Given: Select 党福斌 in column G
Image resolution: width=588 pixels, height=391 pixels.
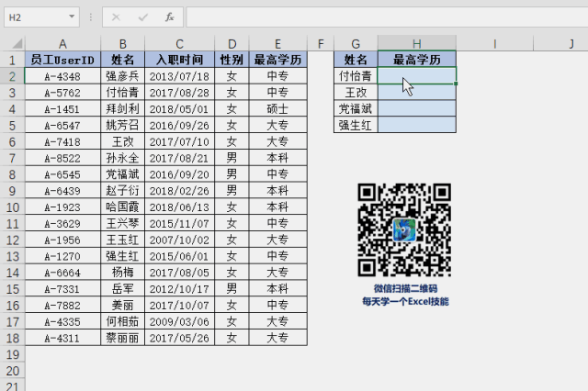Looking at the screenshot, I should pos(356,109).
